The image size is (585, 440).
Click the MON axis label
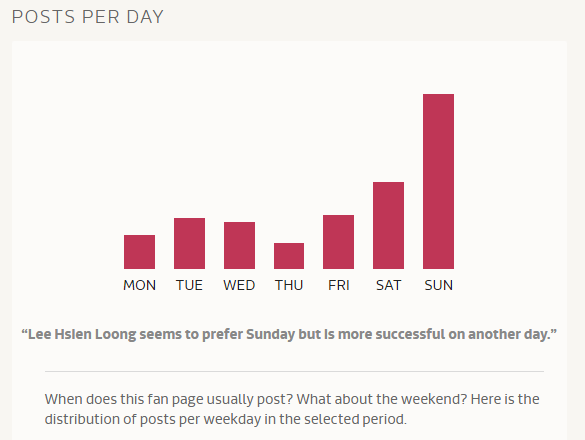tap(140, 285)
